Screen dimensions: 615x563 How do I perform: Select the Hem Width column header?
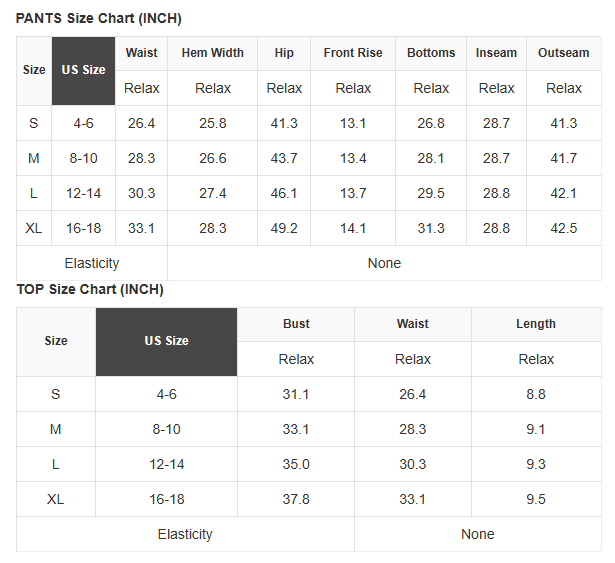click(213, 53)
